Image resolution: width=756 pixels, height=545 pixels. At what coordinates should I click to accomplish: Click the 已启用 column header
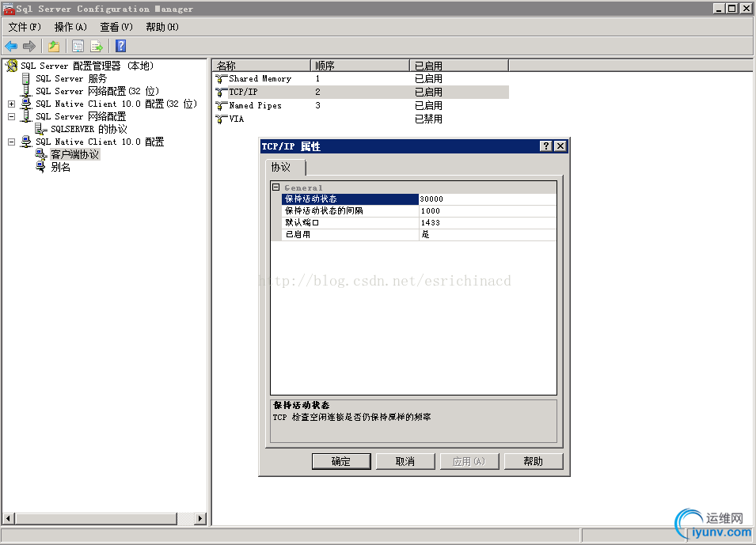coord(459,66)
